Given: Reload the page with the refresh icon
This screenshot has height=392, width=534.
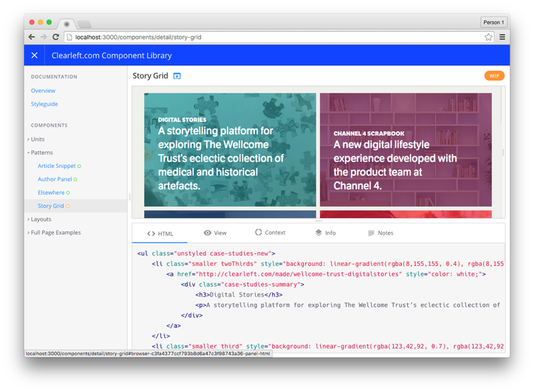Looking at the screenshot, I should [55, 37].
